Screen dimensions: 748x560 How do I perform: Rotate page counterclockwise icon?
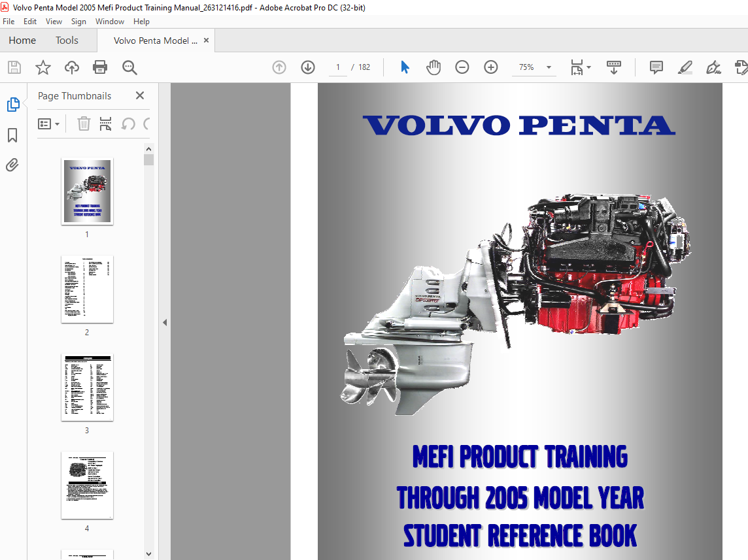[x=128, y=124]
